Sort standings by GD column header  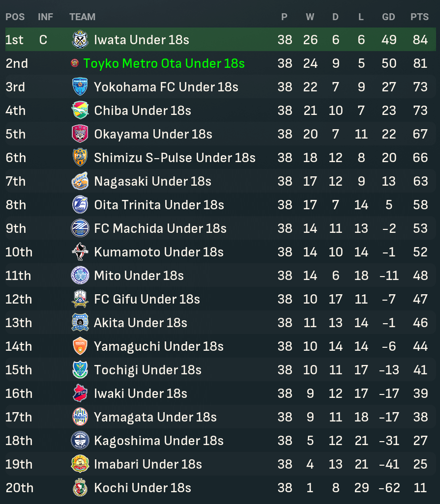[388, 17]
